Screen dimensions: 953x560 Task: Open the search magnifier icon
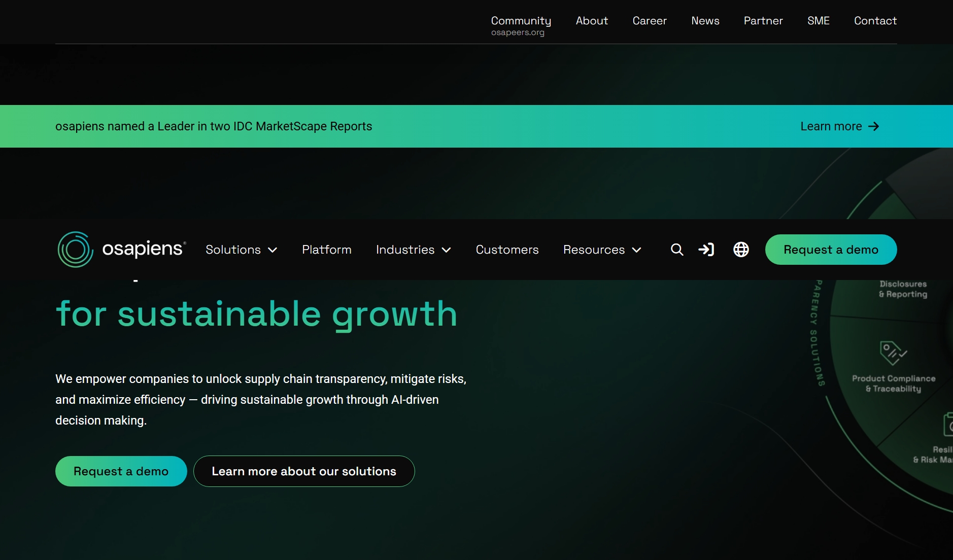(677, 250)
